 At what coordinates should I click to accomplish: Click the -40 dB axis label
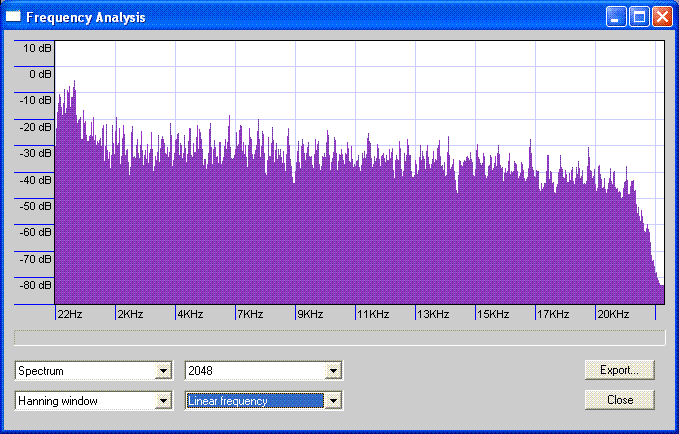coord(36,180)
